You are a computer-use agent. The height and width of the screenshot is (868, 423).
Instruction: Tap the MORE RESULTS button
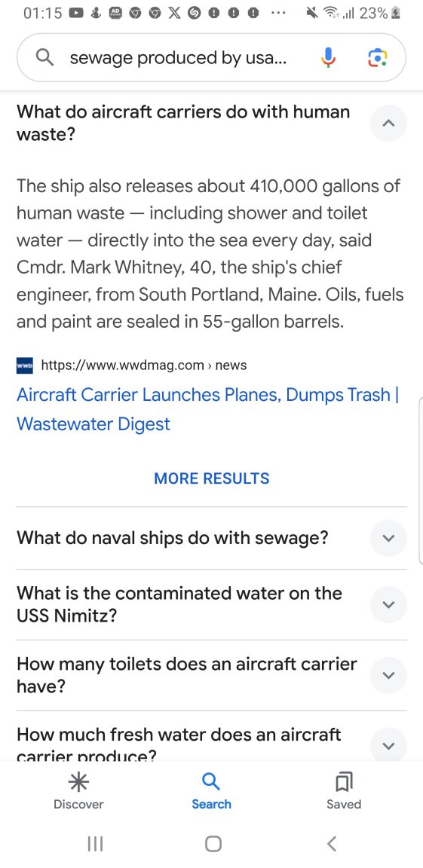[211, 478]
